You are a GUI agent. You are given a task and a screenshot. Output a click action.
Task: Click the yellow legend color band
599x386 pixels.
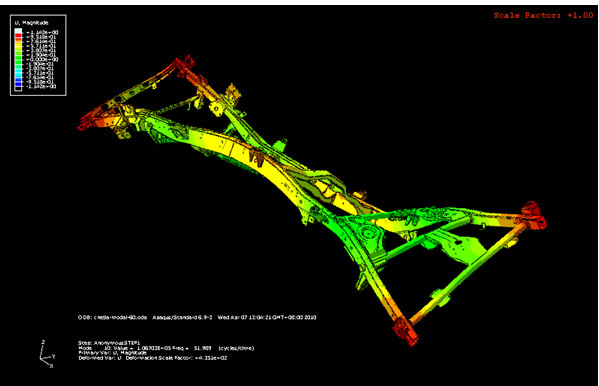coord(18,46)
